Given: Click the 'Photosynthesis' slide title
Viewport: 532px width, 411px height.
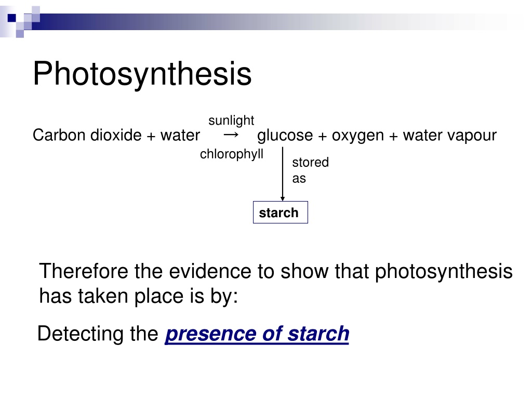Looking at the screenshot, I should coord(142,74).
